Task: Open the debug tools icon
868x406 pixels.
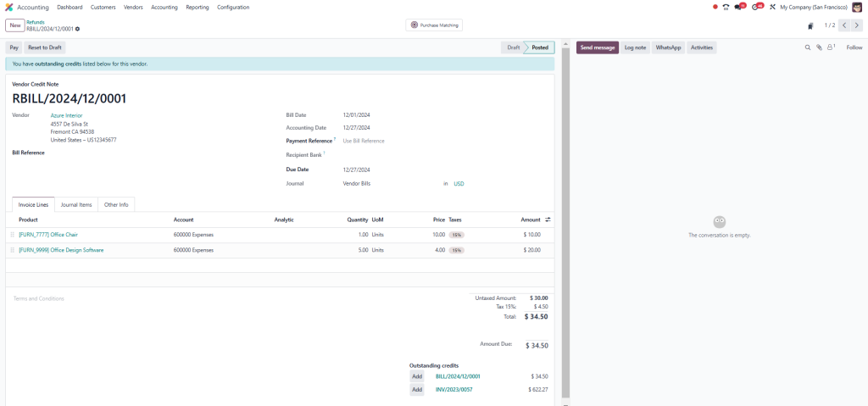Action: (772, 7)
